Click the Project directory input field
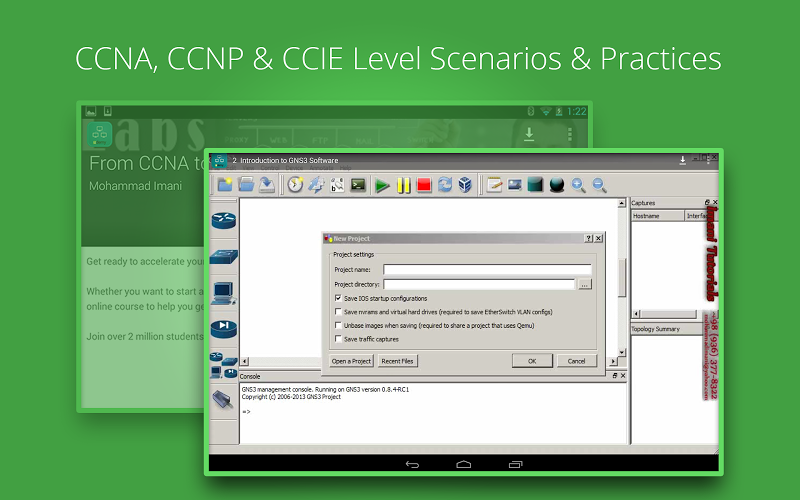 [479, 284]
